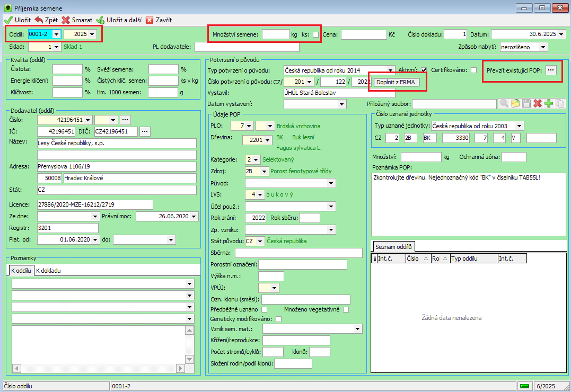Click the Převzít existující POP ellipsis button
The width and height of the screenshot is (571, 392).
(551, 70)
